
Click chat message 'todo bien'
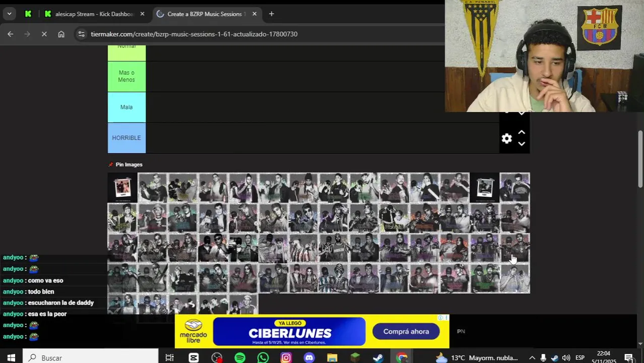(41, 291)
